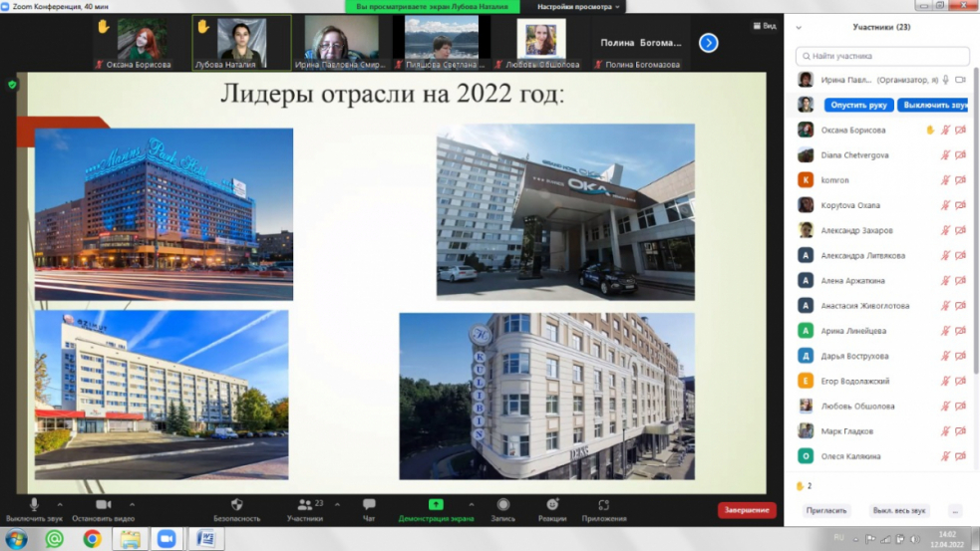
Task: Toggle Анастасия Живоглотова's camera icon
Action: click(x=961, y=306)
